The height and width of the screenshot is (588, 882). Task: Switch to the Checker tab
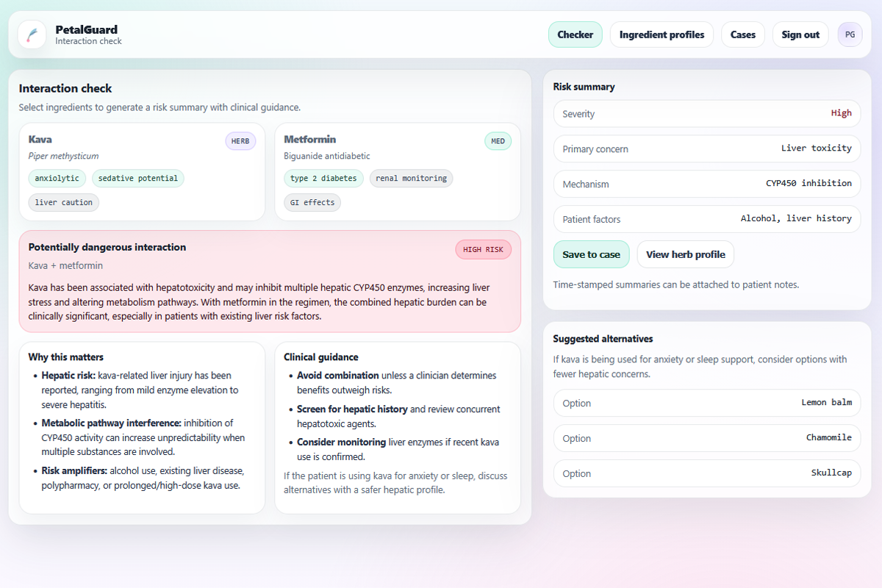click(x=575, y=35)
